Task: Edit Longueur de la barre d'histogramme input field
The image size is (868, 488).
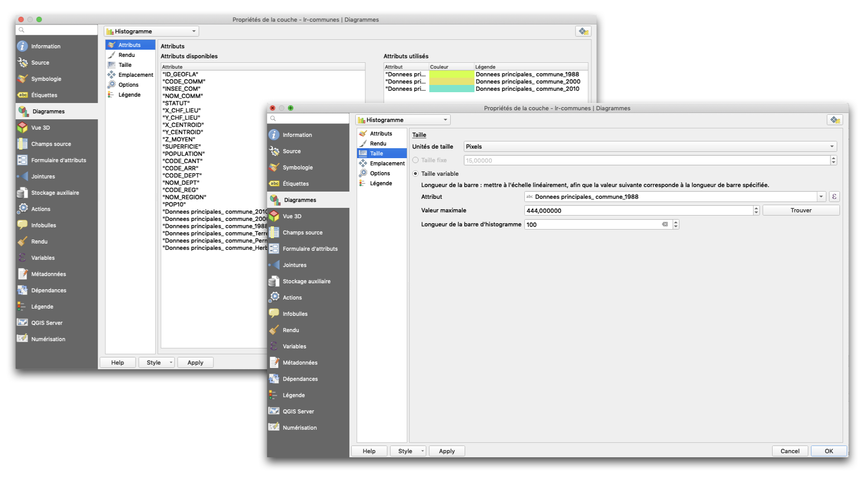Action: click(596, 224)
